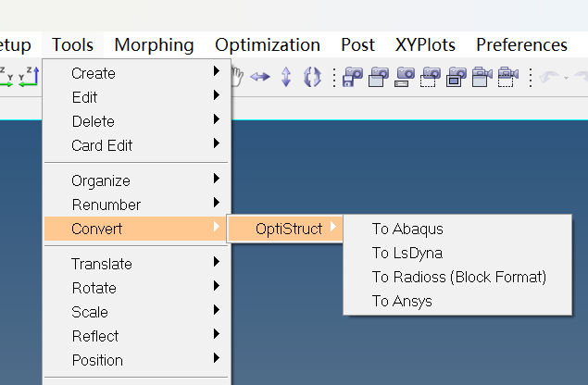Expand the Position submenu
Viewport: 588px width, 385px height.
click(137, 360)
